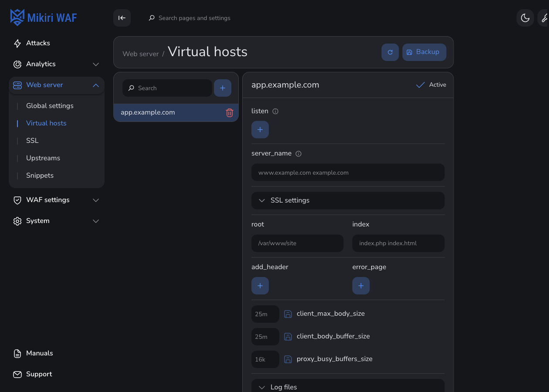The width and height of the screenshot is (549, 392).
Task: Open the Attacks page
Action: click(x=57, y=43)
